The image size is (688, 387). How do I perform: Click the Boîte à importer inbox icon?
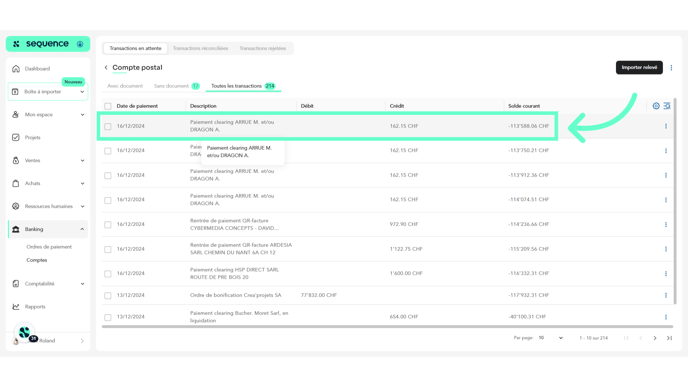click(x=15, y=92)
